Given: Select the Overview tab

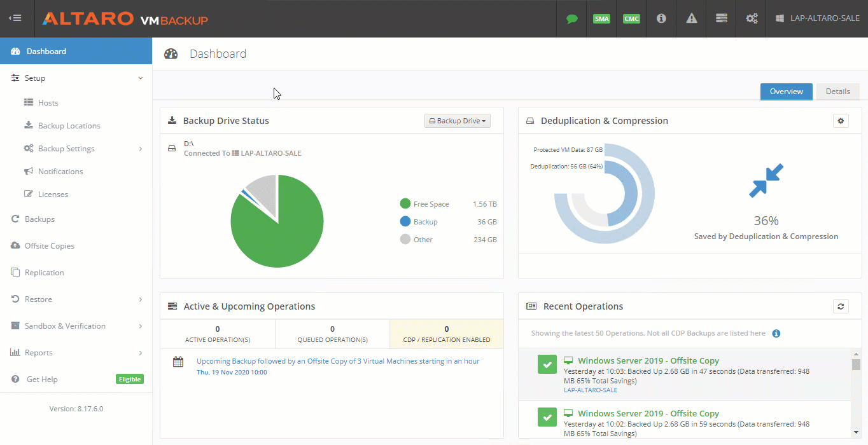Looking at the screenshot, I should [786, 92].
